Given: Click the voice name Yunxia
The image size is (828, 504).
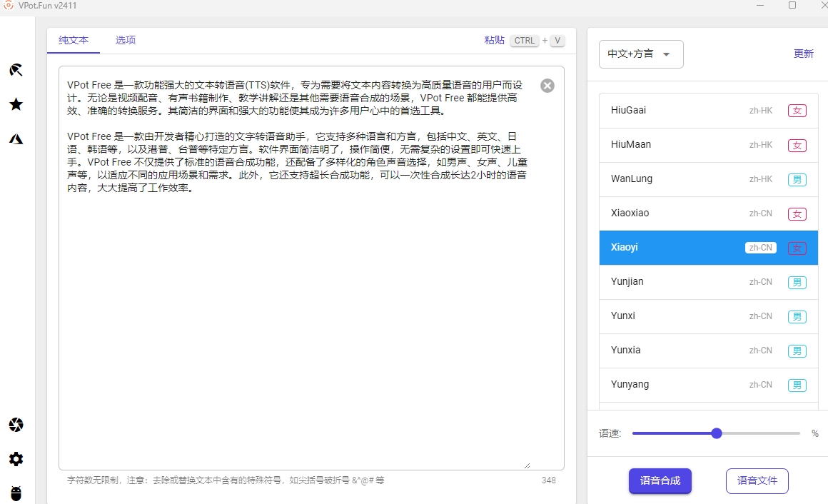Looking at the screenshot, I should pyautogui.click(x=626, y=351).
